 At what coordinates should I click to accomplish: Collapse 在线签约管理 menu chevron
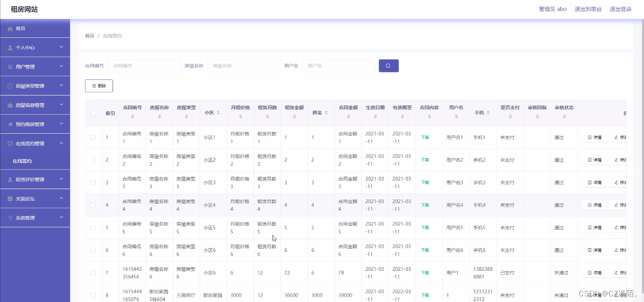click(x=62, y=143)
